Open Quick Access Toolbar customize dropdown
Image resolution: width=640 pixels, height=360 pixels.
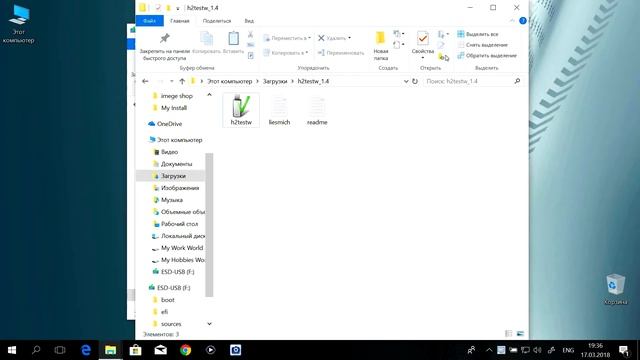point(178,8)
